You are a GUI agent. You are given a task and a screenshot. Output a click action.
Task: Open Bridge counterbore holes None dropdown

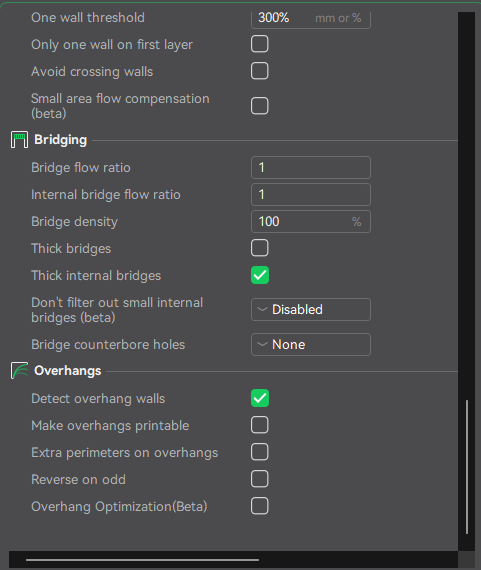311,344
